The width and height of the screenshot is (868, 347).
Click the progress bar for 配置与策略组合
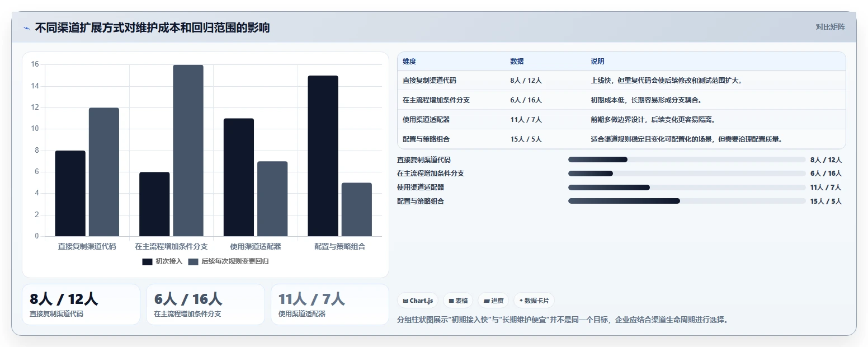[687, 201]
